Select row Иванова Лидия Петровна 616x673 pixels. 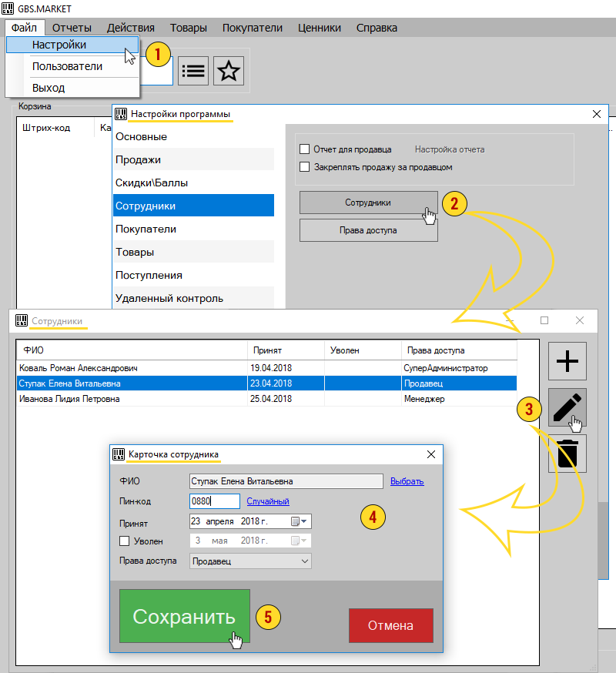tap(266, 399)
